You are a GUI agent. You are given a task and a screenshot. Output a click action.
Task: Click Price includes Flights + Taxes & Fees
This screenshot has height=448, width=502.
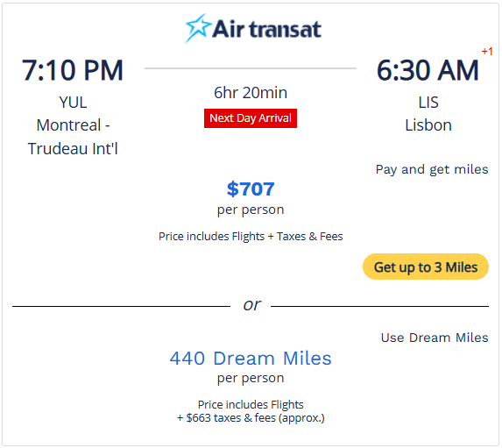(x=251, y=236)
